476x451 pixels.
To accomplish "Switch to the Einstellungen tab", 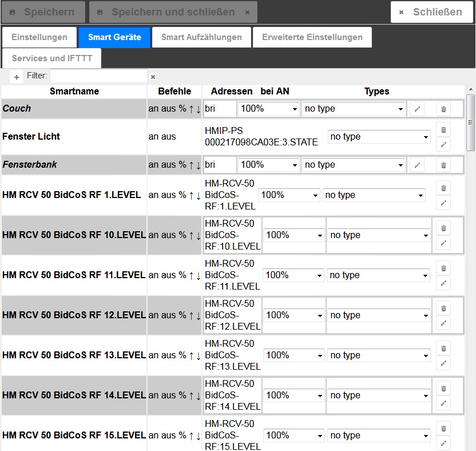I will click(x=39, y=37).
